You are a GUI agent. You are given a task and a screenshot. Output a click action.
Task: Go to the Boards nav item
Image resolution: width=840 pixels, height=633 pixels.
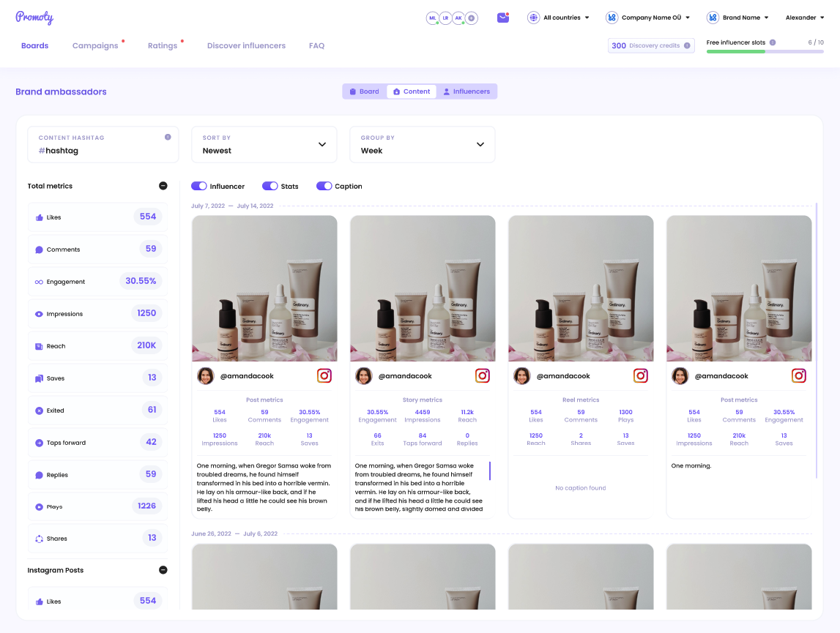pos(35,45)
